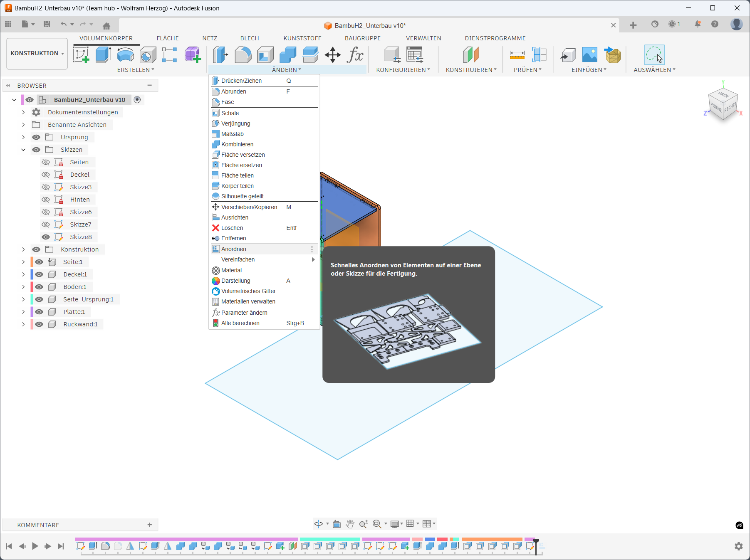The height and width of the screenshot is (560, 750).
Task: Open the Measure tool under PRÜFEN
Action: (517, 55)
